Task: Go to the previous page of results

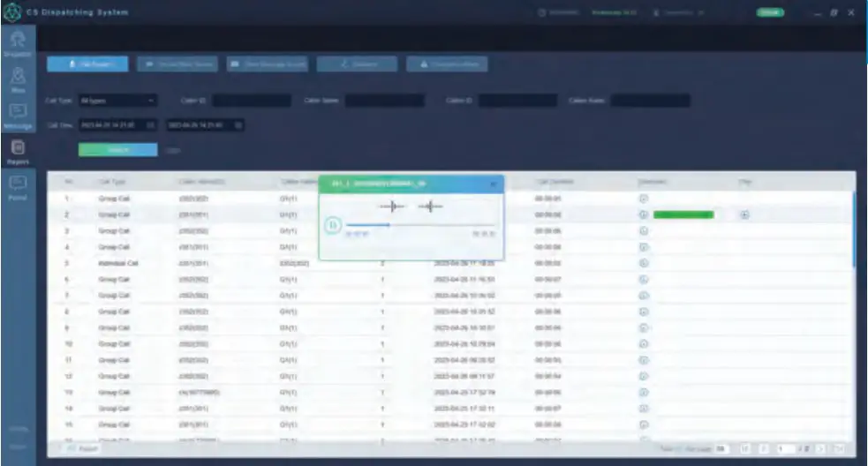Action: coord(764,449)
